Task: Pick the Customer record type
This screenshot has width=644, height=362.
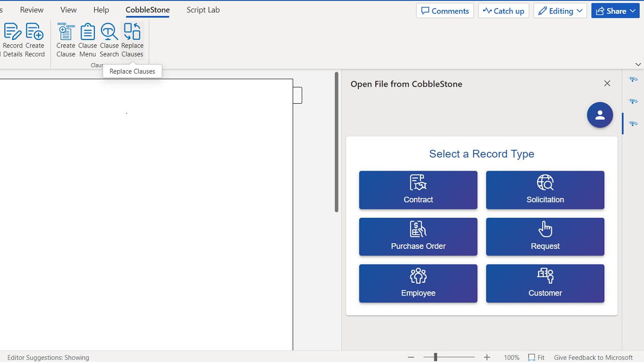Action: (x=545, y=283)
